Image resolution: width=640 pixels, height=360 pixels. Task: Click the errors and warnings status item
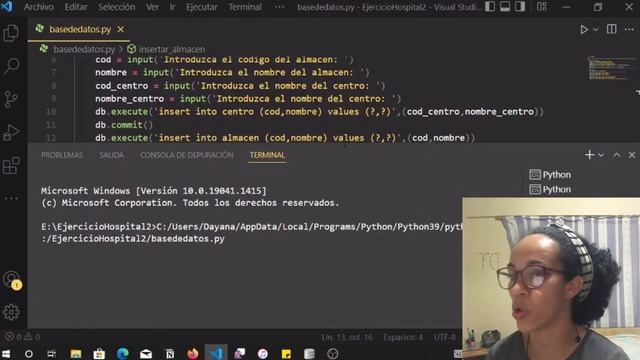click(x=22, y=337)
